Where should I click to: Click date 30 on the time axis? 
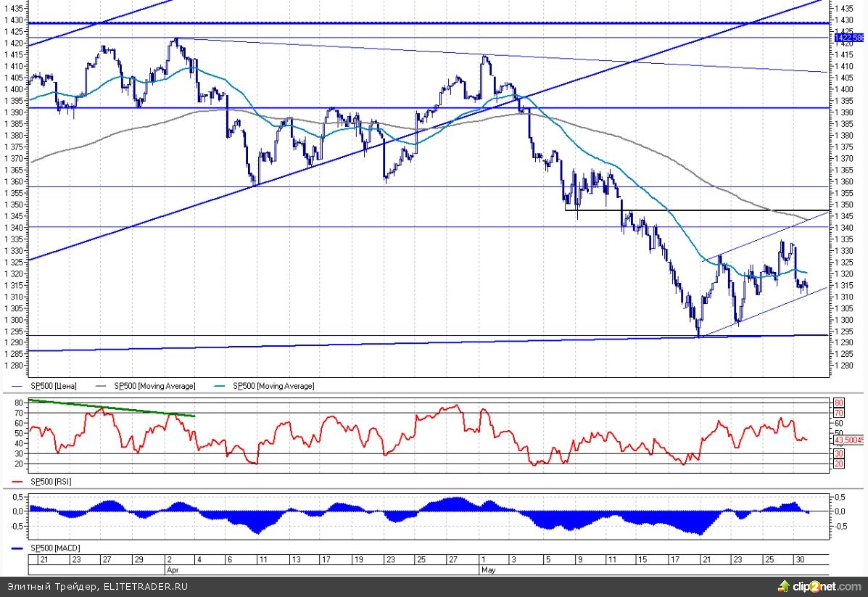point(798,561)
